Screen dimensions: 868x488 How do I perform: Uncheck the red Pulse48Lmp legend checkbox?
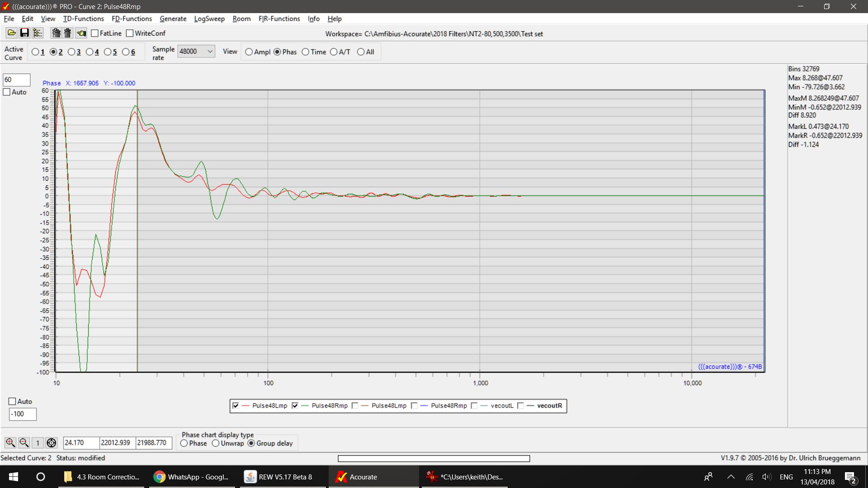[236, 406]
